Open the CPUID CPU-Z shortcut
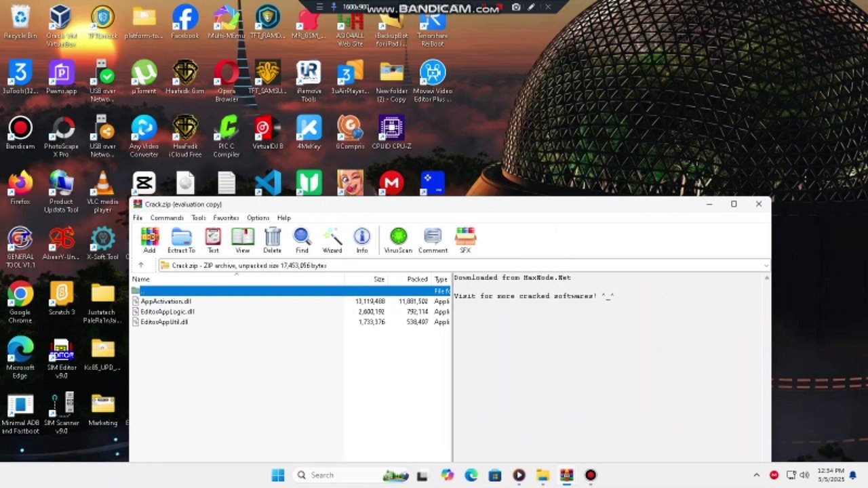Screen dimensions: 868x488 [391, 132]
